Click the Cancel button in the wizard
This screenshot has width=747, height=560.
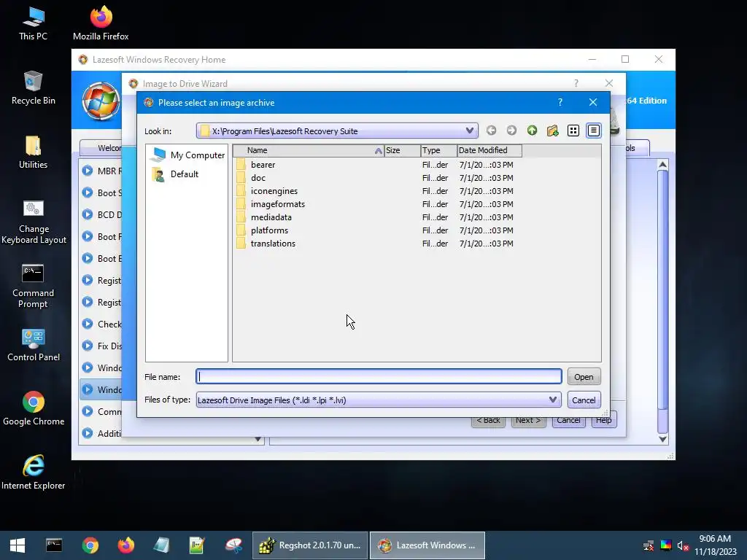(x=568, y=421)
